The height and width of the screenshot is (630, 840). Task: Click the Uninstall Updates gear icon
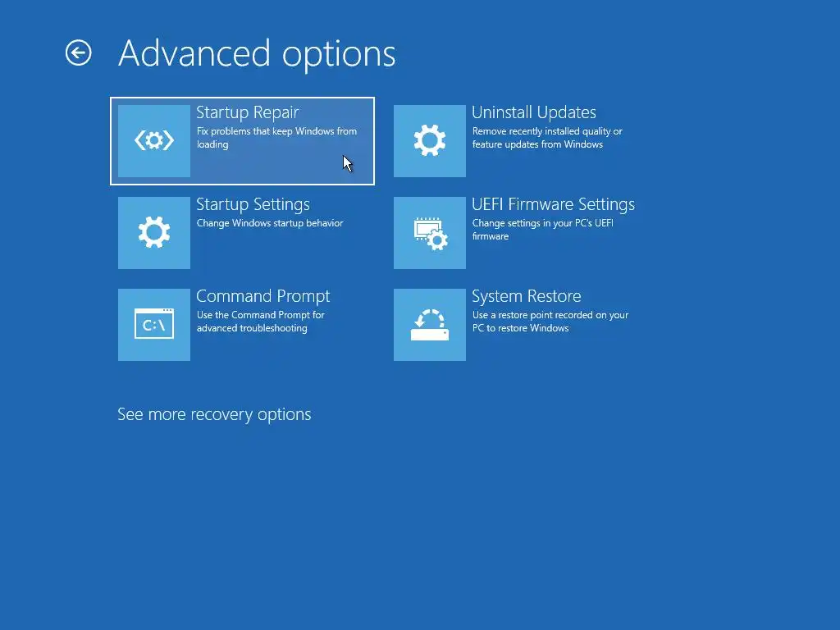[430, 141]
